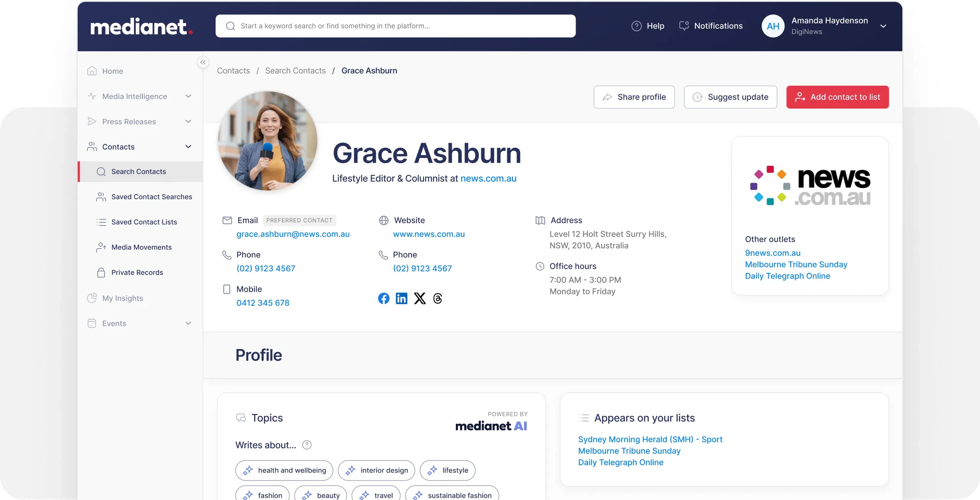Go to Media Movements sidebar item
980x500 pixels.
point(141,247)
